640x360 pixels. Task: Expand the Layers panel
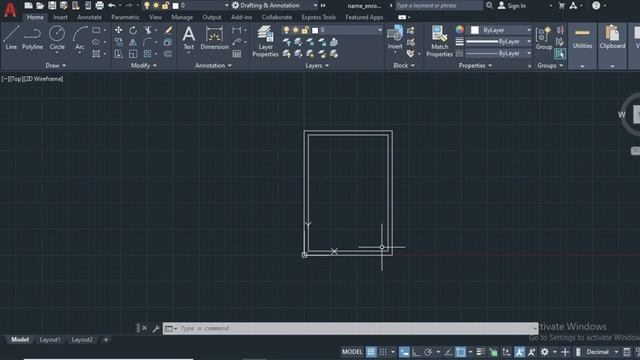tap(317, 66)
